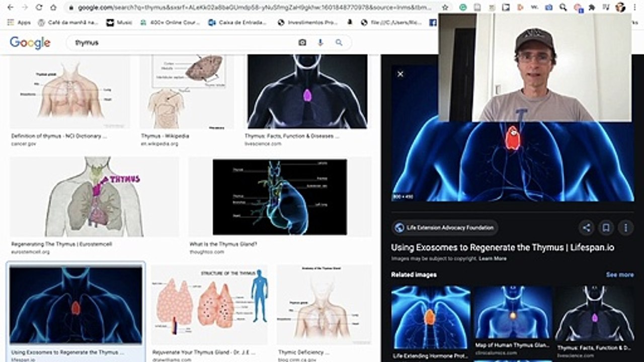Screen dimensions: 644x362
Task: Save the previewed image to collection
Action: [x=606, y=228]
